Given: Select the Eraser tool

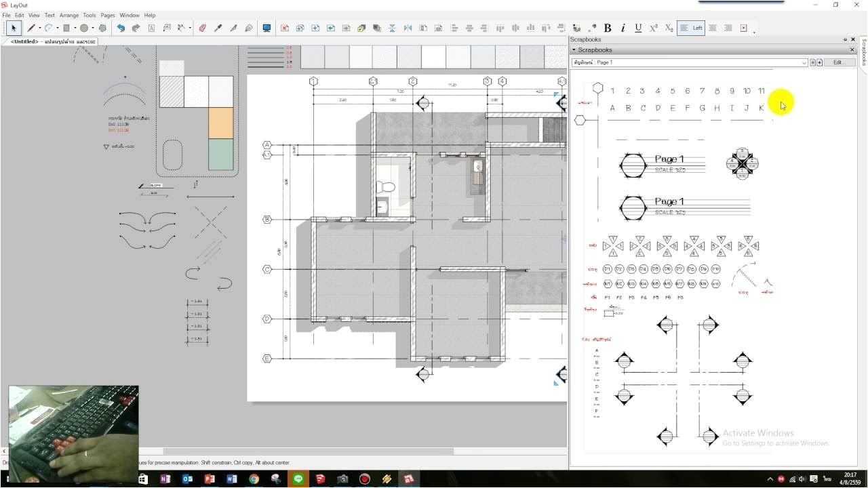Looking at the screenshot, I should pyautogui.click(x=201, y=28).
